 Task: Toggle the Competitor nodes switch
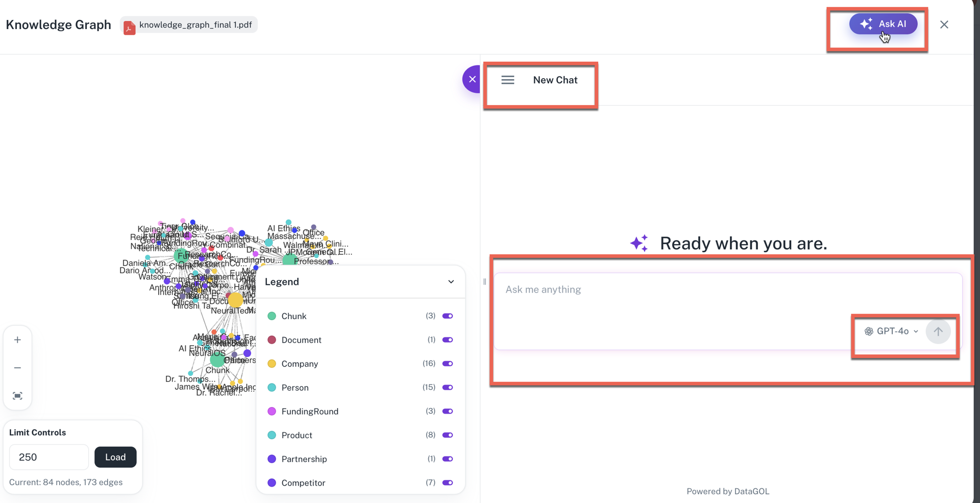(448, 483)
